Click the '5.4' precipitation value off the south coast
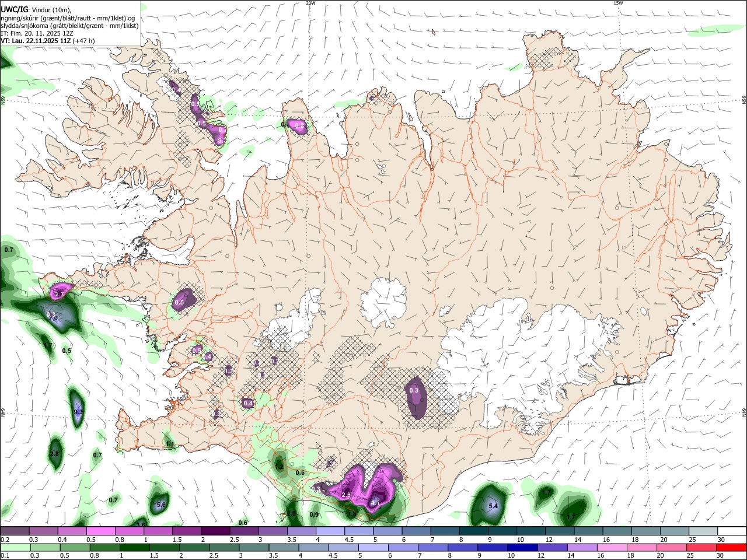 493,506
